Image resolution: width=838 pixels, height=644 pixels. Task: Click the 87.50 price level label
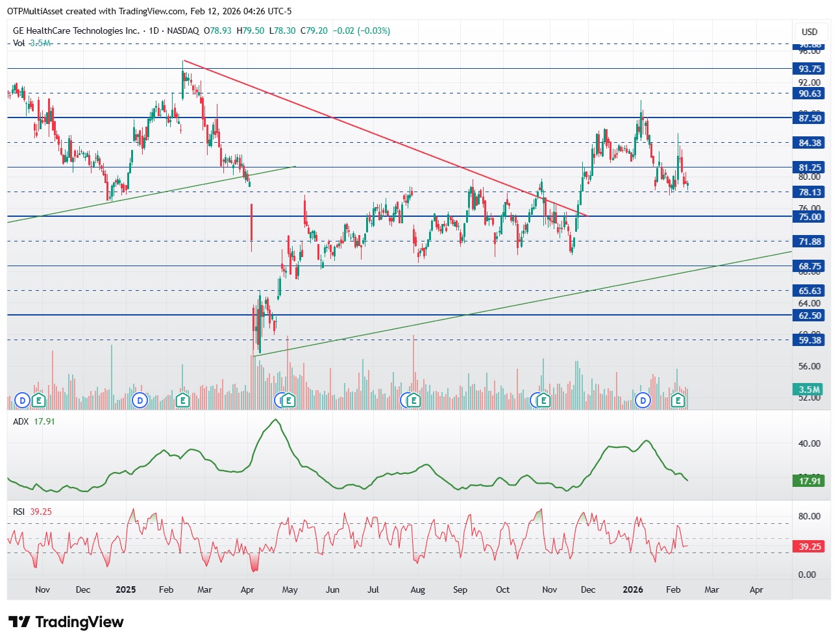tap(809, 118)
